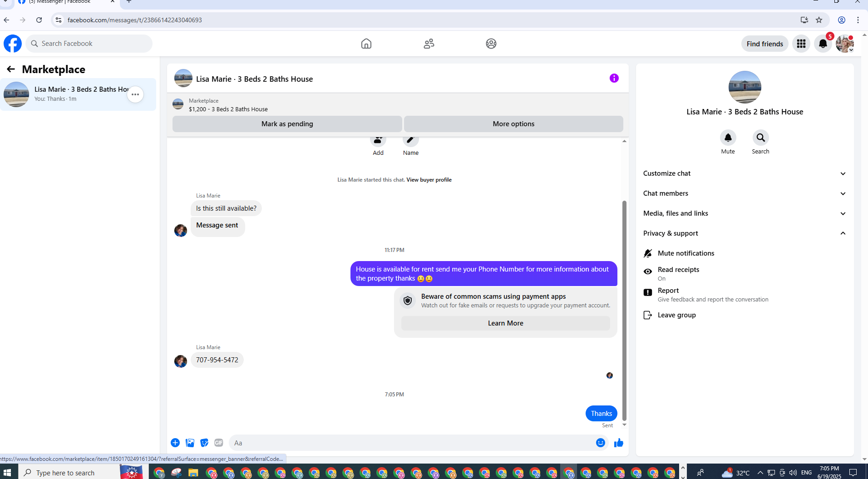Screen dimensions: 868x479
Task: Click the 'Is this still available?' message
Action: tap(226, 208)
